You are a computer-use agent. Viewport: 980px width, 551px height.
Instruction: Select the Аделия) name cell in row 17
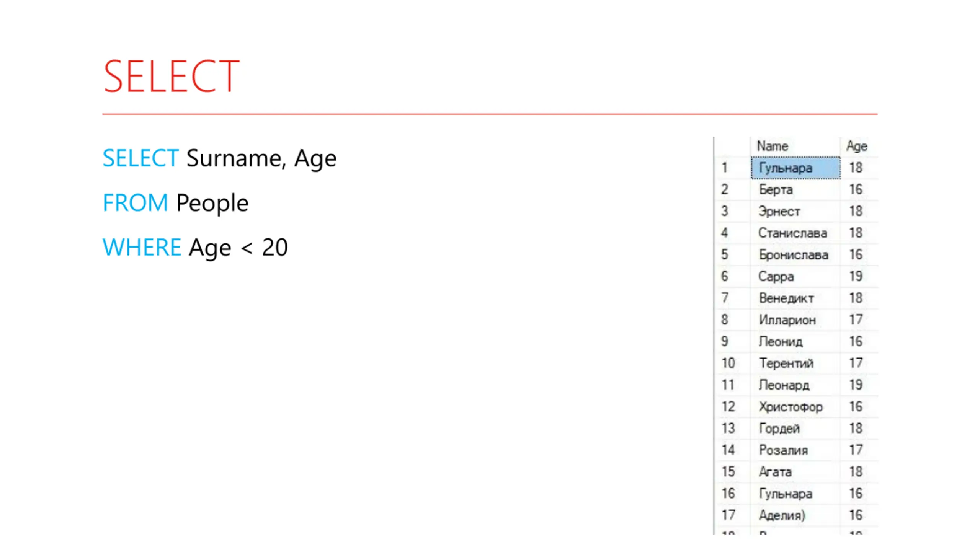[x=795, y=515]
